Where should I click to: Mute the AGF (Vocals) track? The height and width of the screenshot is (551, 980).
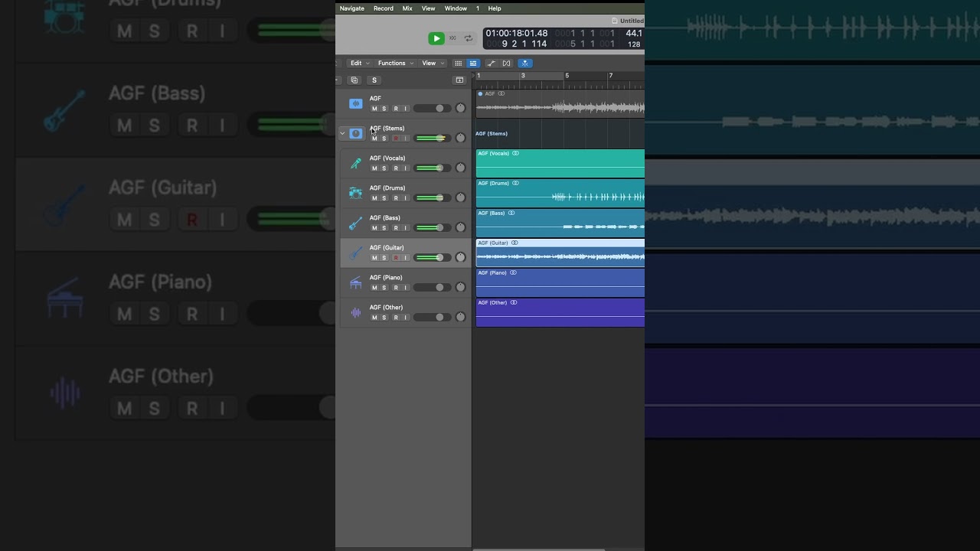click(374, 168)
